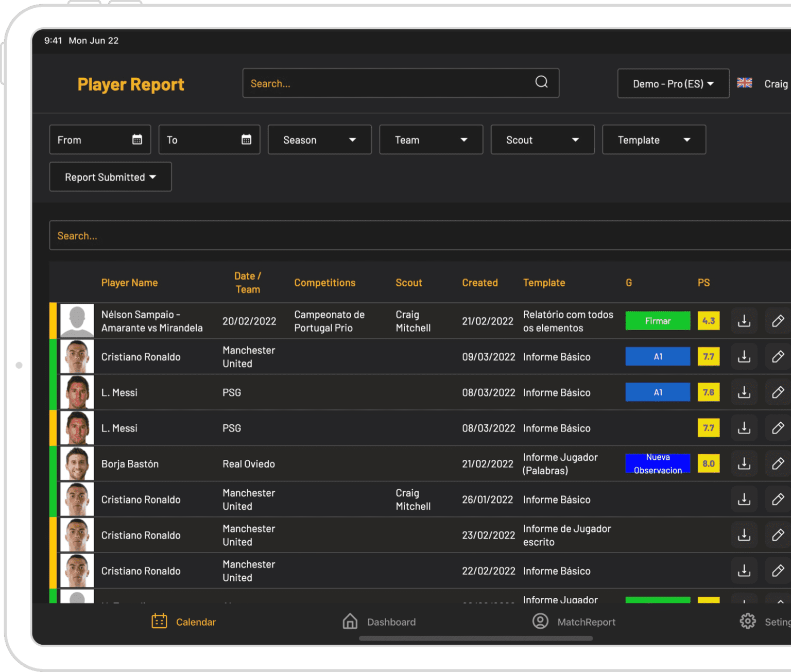The image size is (791, 672).
Task: Open Settings via the gear icon
Action: click(748, 622)
